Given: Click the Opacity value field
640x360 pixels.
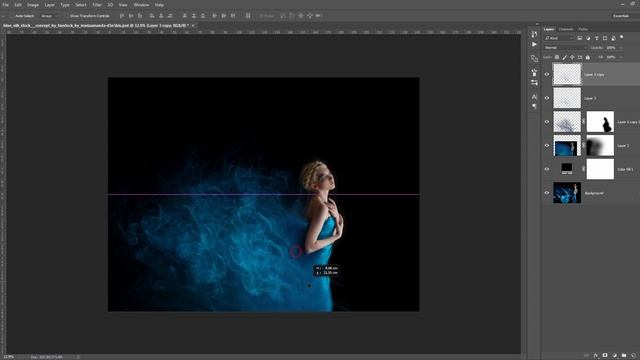Looking at the screenshot, I should tap(611, 48).
